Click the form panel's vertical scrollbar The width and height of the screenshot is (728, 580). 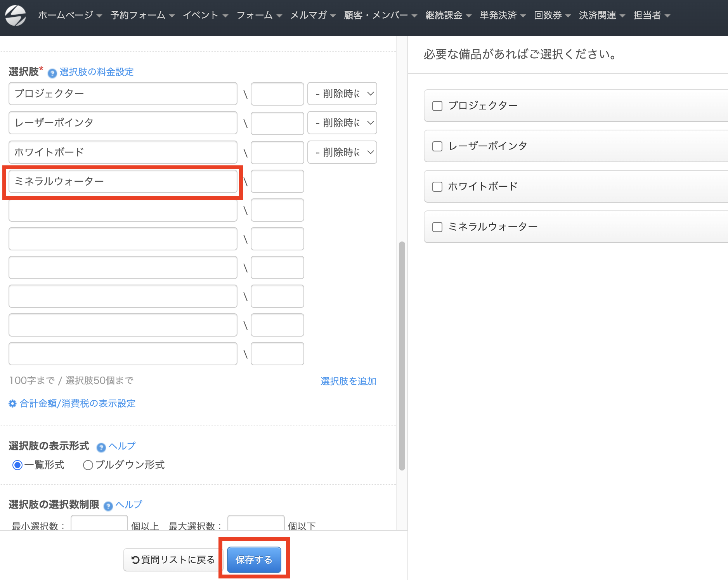coord(402,356)
